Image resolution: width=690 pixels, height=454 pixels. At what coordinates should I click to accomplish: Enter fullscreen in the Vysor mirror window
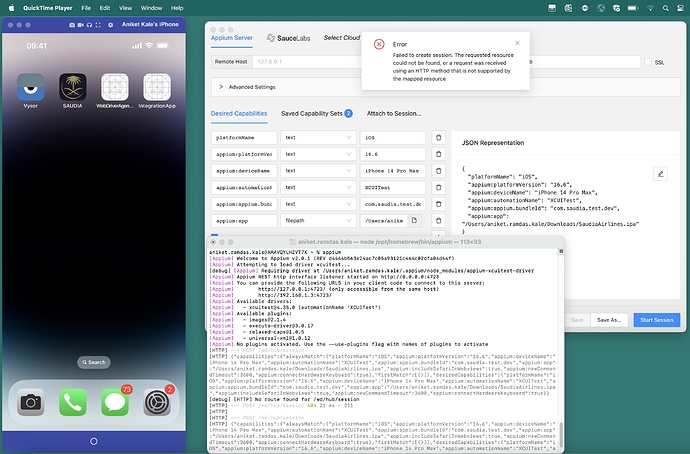(98, 25)
